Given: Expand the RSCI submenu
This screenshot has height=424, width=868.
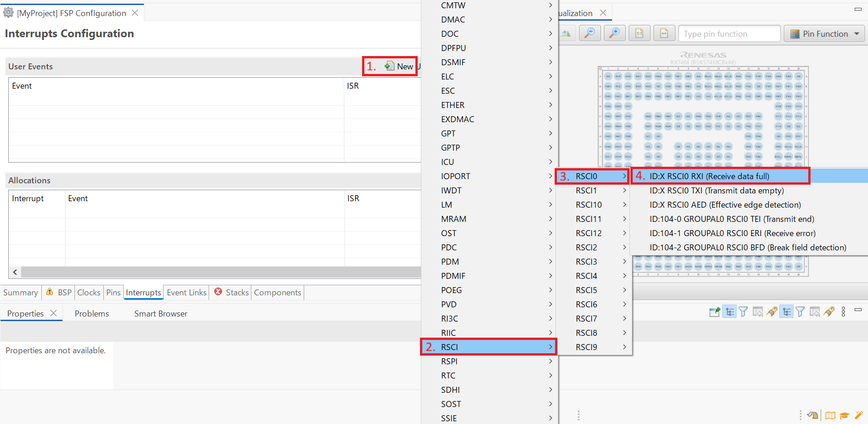Looking at the screenshot, I should [488, 347].
